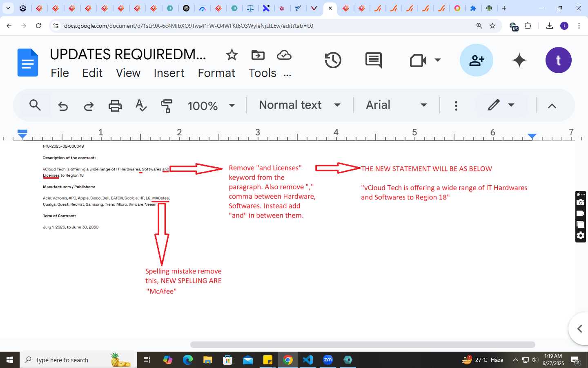This screenshot has width=588, height=368.
Task: Hide the menus with the up chevron
Action: click(552, 105)
